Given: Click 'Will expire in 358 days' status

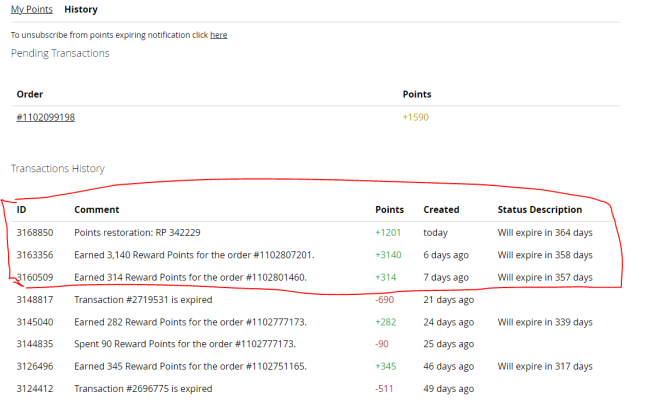Looking at the screenshot, I should point(545,255).
